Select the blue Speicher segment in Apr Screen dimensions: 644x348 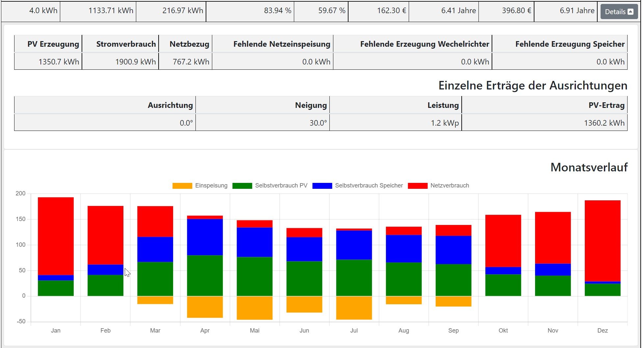tap(205, 237)
